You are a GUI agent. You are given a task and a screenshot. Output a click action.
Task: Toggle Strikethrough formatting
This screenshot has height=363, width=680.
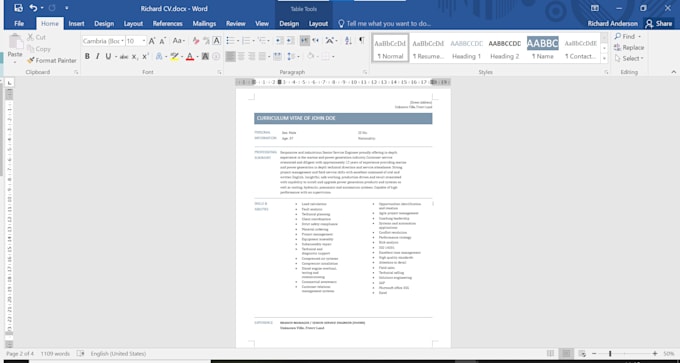tap(124, 56)
